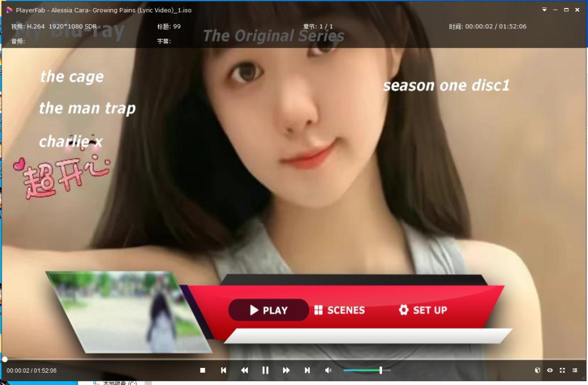Click PLAY in the disc menu

pos(269,310)
